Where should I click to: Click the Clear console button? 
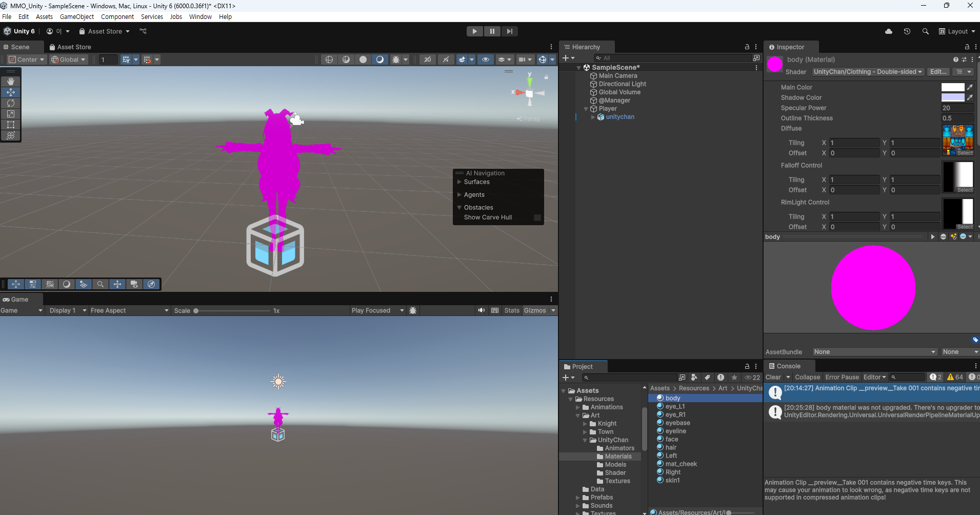coord(773,377)
